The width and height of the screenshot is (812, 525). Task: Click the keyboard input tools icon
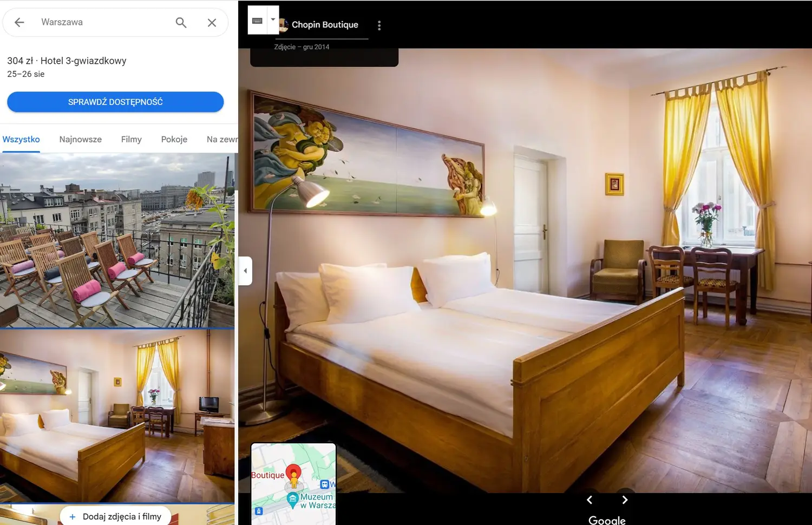tap(258, 21)
